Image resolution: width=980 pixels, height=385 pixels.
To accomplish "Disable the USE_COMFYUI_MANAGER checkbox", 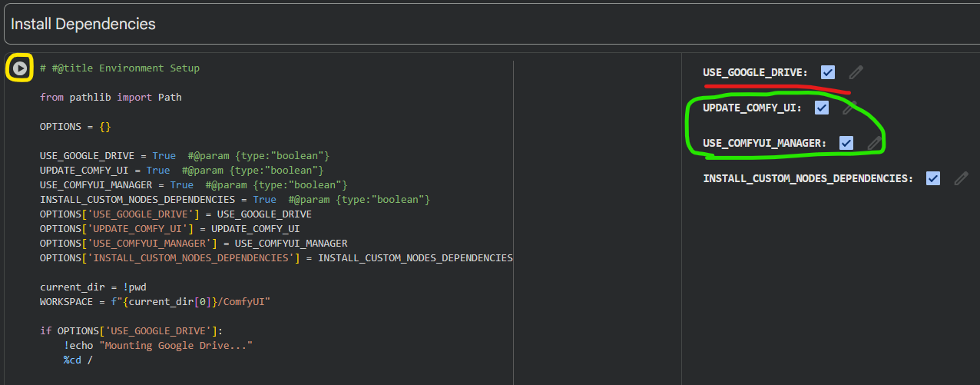I will click(x=846, y=143).
